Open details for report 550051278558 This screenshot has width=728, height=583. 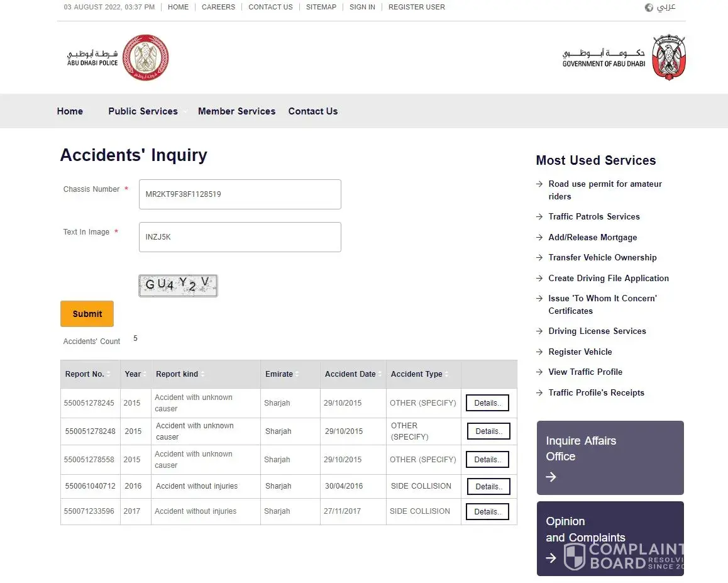click(x=487, y=460)
